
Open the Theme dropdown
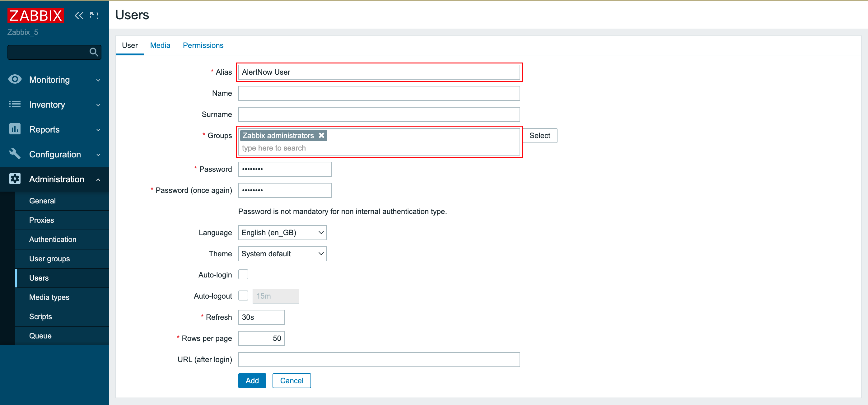click(x=282, y=254)
